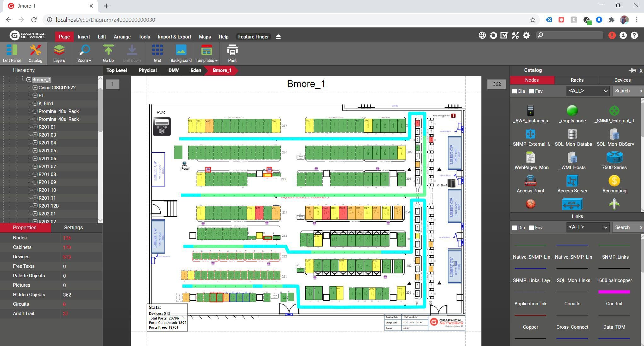This screenshot has width=644, height=346.
Task: Open the Page menu
Action: click(64, 37)
